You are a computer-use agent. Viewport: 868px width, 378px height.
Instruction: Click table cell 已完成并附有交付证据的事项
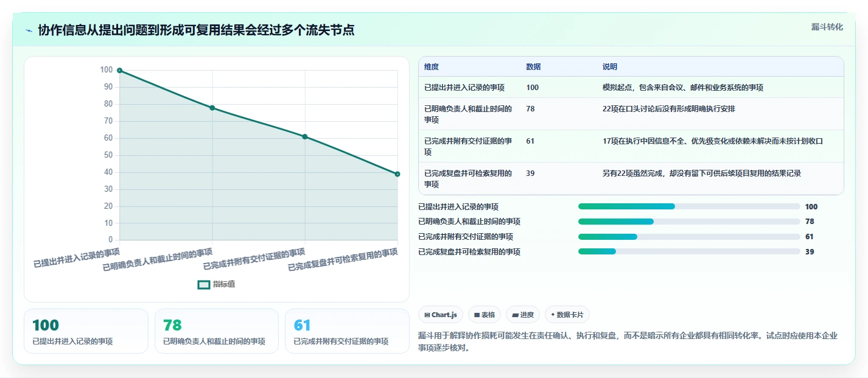(x=469, y=146)
